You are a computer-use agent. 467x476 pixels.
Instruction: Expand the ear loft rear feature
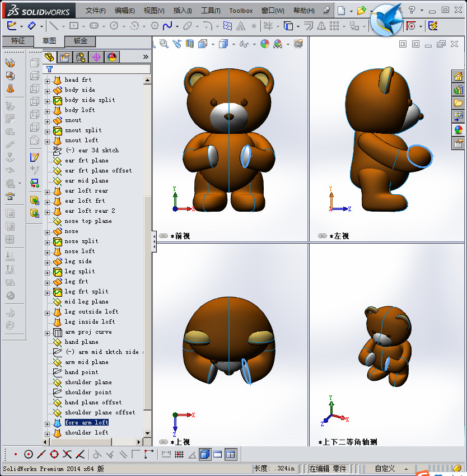tap(48, 192)
